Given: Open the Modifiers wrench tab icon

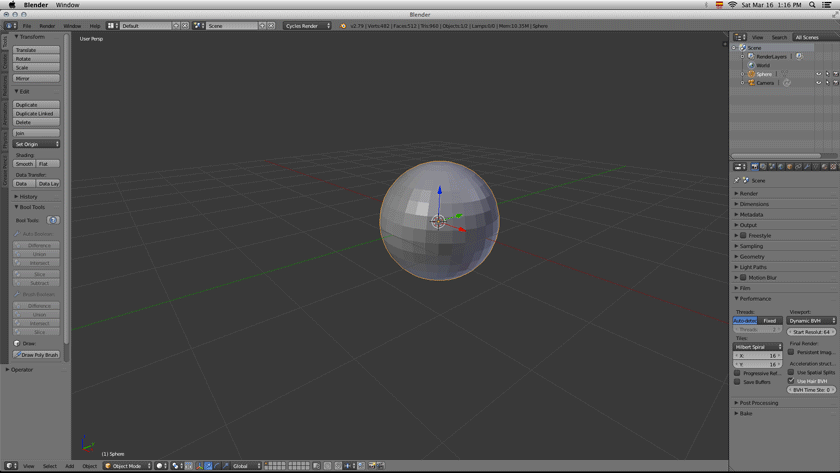Looking at the screenshot, I should tap(807, 167).
